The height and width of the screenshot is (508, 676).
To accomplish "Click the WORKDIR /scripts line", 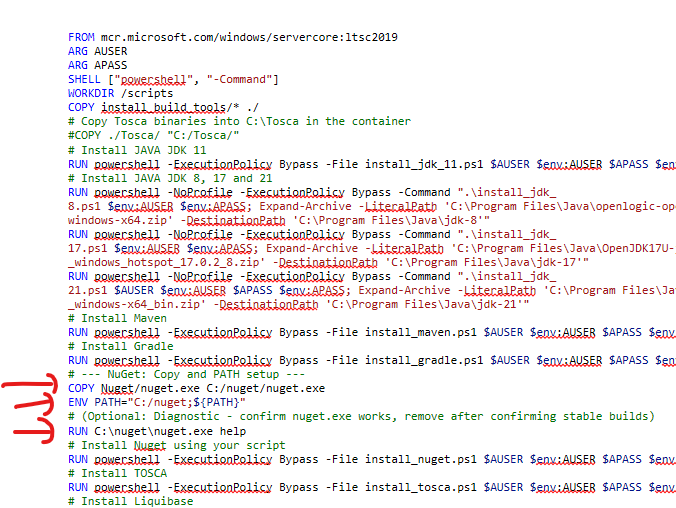I will [x=120, y=93].
